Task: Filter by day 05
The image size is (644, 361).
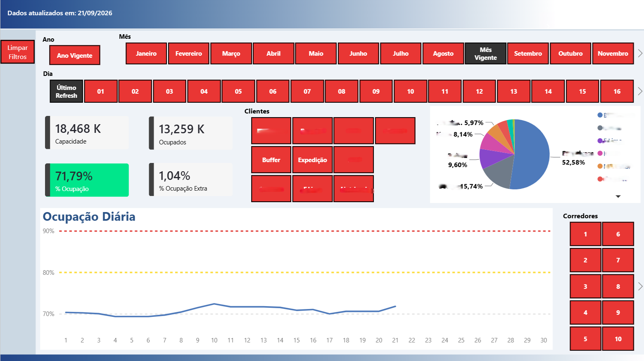Action: pyautogui.click(x=238, y=91)
